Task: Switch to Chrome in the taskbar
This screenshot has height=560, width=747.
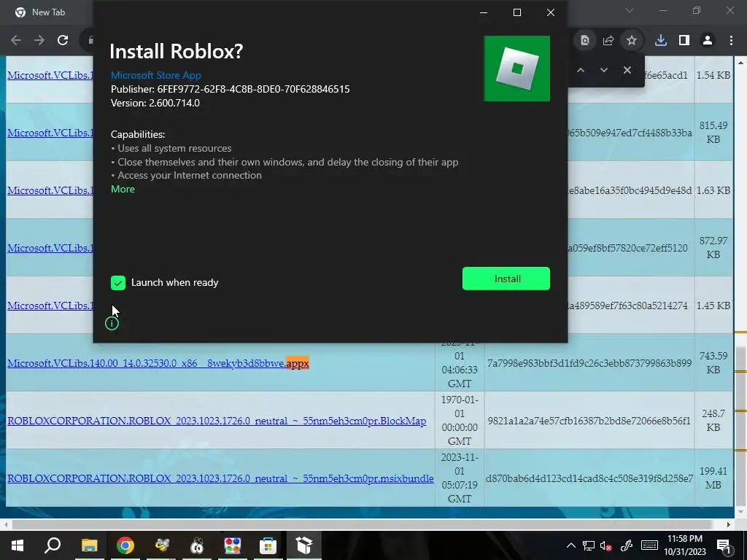Action: point(125,545)
